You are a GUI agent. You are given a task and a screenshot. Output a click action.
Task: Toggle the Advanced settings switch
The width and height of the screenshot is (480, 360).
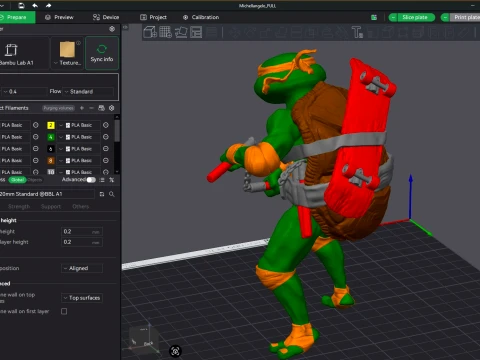click(91, 180)
